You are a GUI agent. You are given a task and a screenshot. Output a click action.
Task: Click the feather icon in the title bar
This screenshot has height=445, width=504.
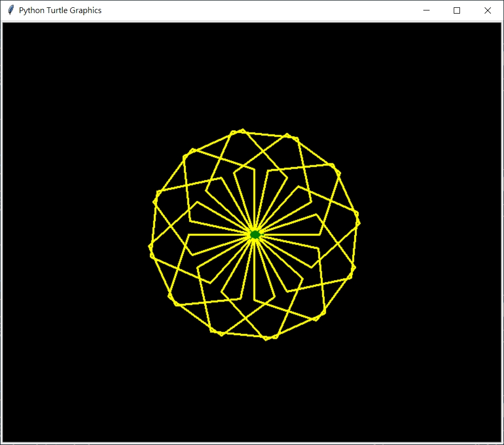pos(10,10)
